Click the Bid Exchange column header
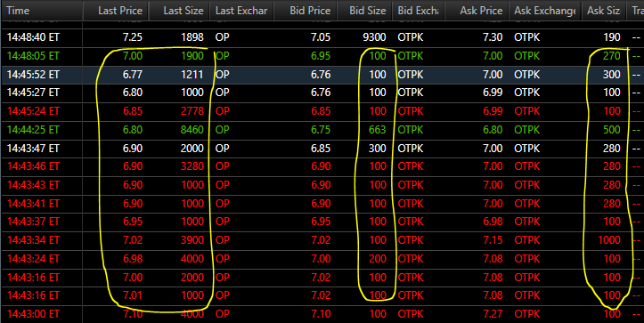The height and width of the screenshot is (323, 644). point(418,11)
